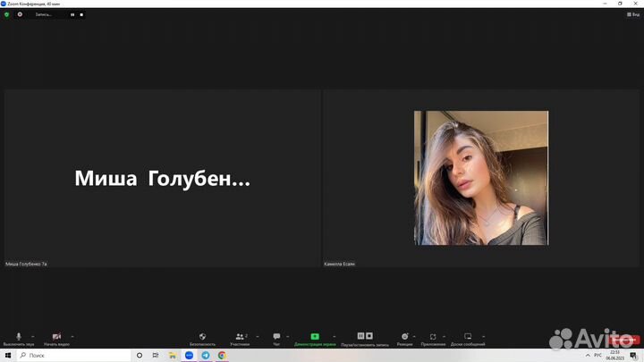Open the Chat (Чат) panel
The height and width of the screenshot is (362, 644).
pyautogui.click(x=276, y=339)
